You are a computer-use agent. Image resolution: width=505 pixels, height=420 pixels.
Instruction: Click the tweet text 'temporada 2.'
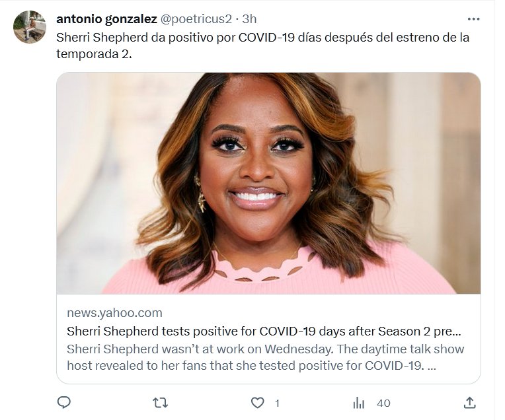click(x=94, y=54)
